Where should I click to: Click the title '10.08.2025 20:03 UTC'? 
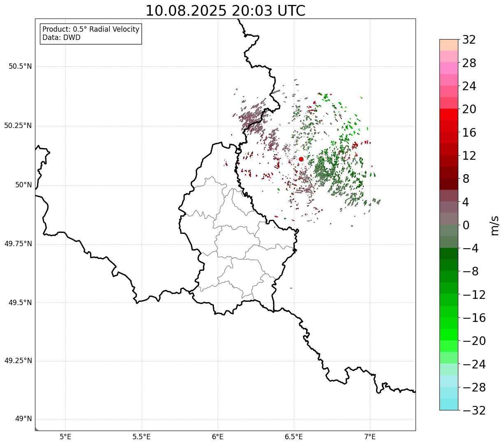[x=225, y=11]
